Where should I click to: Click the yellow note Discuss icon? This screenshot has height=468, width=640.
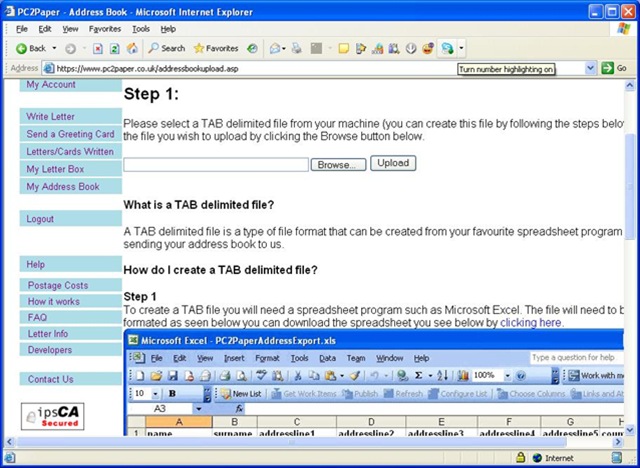pyautogui.click(x=344, y=49)
